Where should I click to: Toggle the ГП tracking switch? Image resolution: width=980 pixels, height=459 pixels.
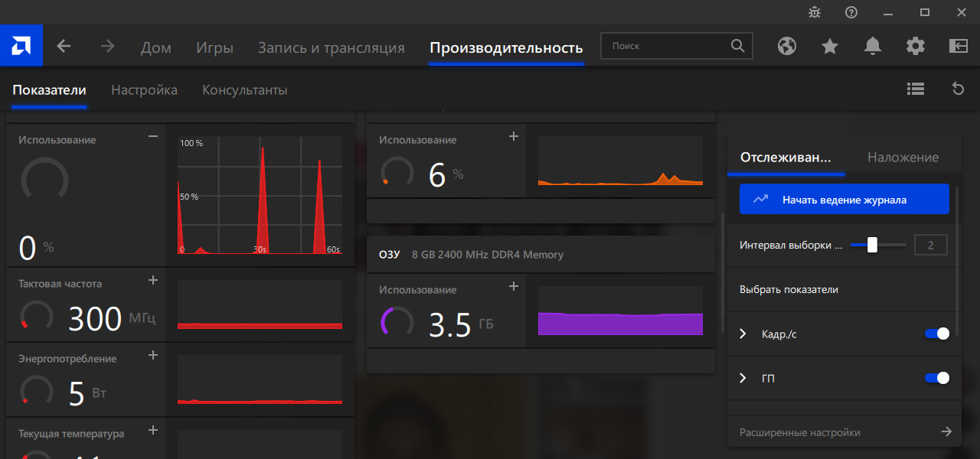pyautogui.click(x=937, y=378)
